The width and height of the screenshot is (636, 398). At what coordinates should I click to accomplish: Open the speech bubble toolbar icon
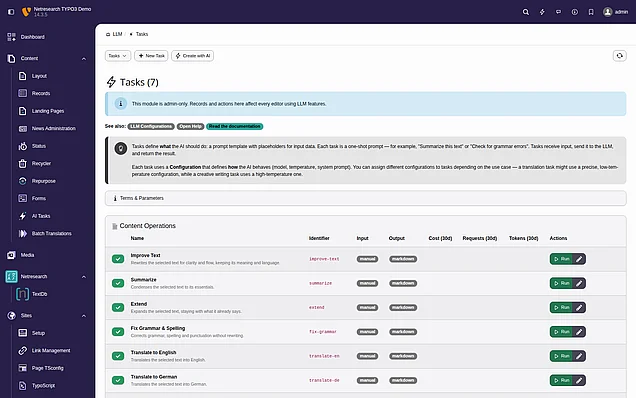559,12
